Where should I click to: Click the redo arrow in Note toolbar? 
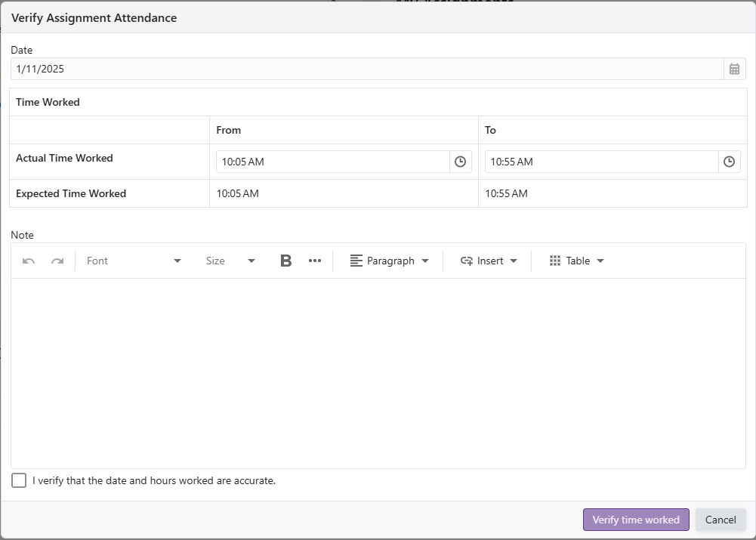[57, 261]
